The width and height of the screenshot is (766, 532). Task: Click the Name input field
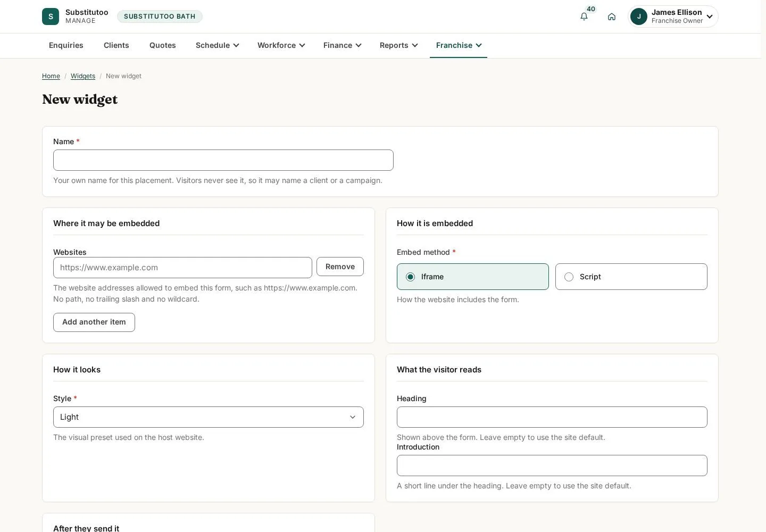tap(223, 160)
